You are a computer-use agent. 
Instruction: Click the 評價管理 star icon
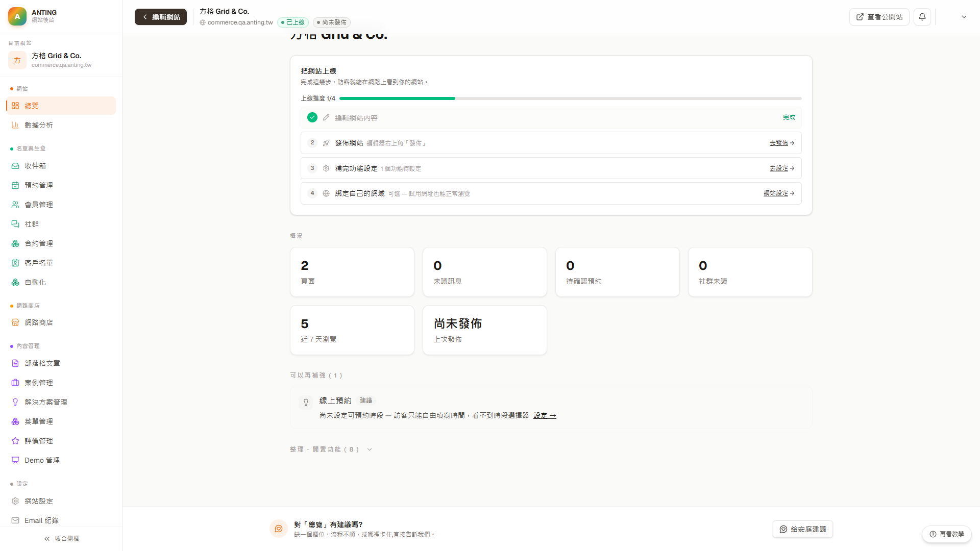click(x=15, y=441)
